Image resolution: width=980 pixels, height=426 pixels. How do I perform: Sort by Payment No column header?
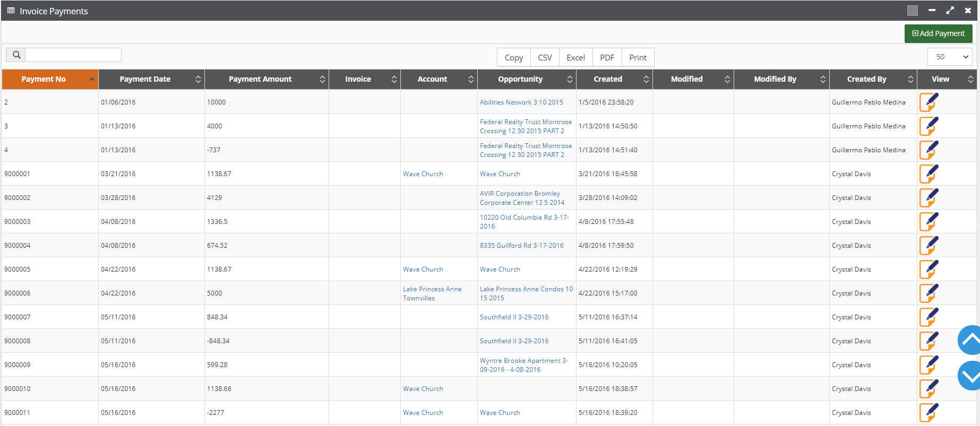tap(50, 79)
